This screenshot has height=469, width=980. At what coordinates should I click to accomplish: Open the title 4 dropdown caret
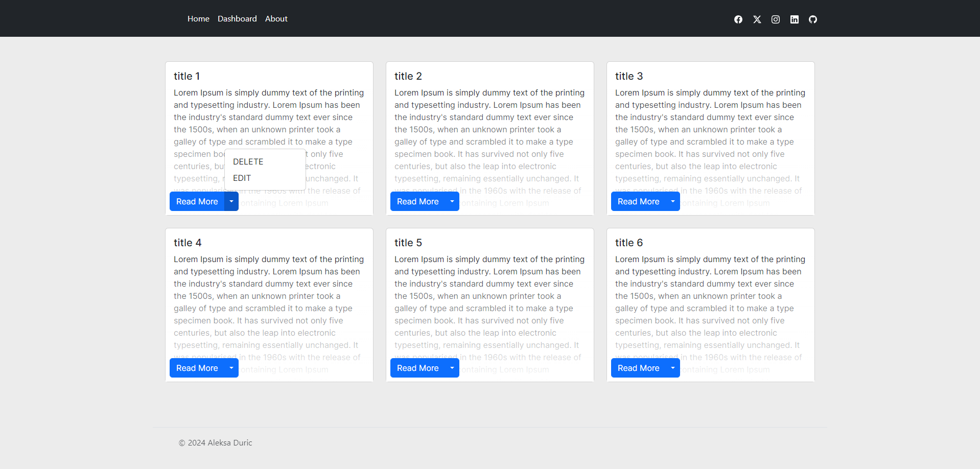tap(231, 368)
